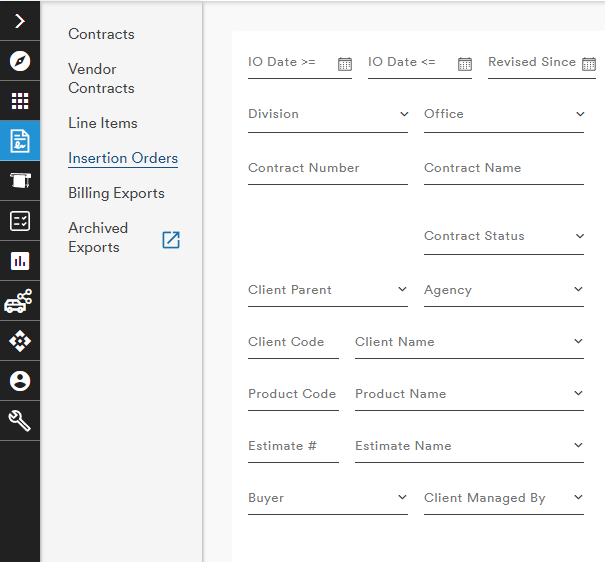The image size is (605, 562).
Task: Click into the Estimate # field
Action: (294, 449)
